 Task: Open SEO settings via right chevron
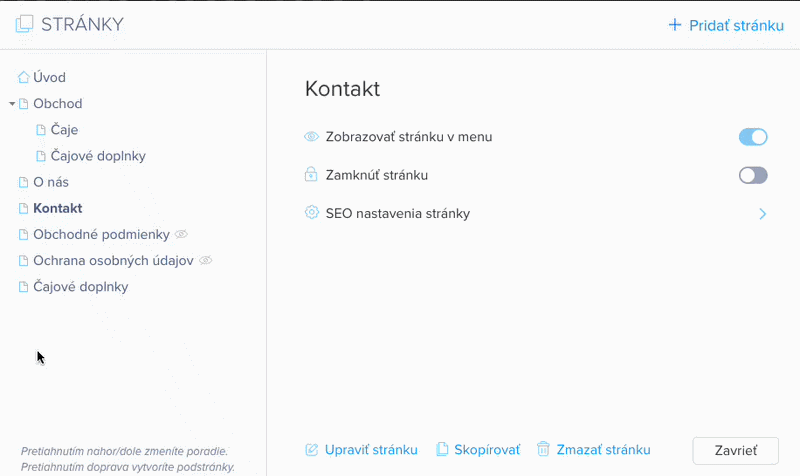pyautogui.click(x=762, y=213)
